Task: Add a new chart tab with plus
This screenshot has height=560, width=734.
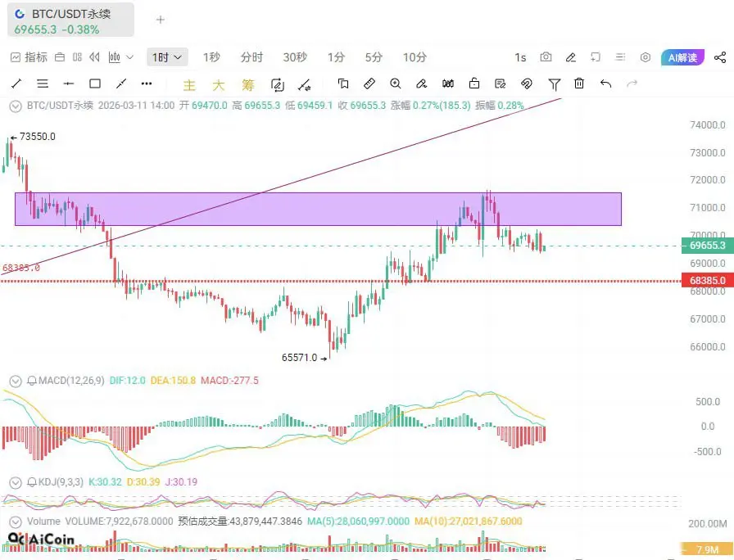Action: tap(161, 20)
